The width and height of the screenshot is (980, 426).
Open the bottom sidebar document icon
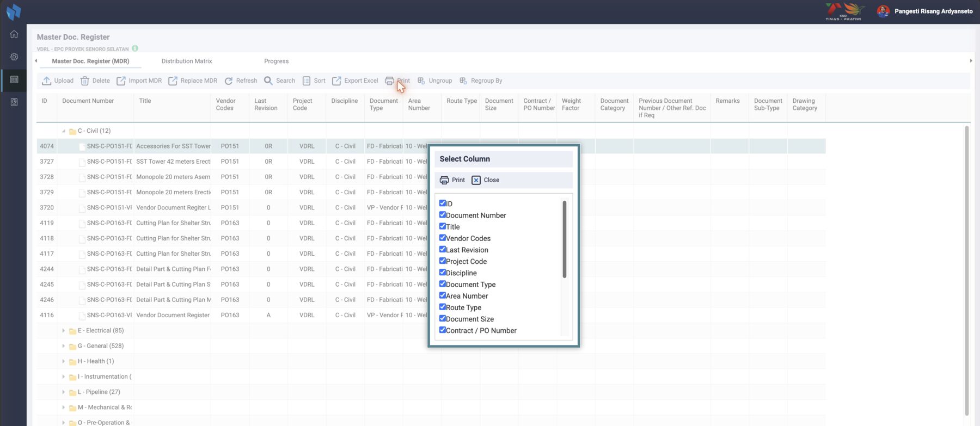(14, 102)
